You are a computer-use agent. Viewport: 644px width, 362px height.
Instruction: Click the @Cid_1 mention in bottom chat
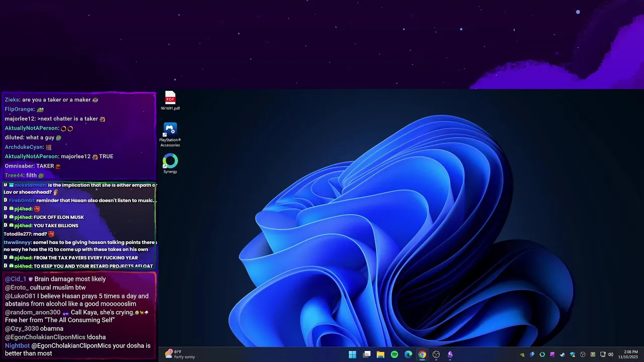point(16,279)
